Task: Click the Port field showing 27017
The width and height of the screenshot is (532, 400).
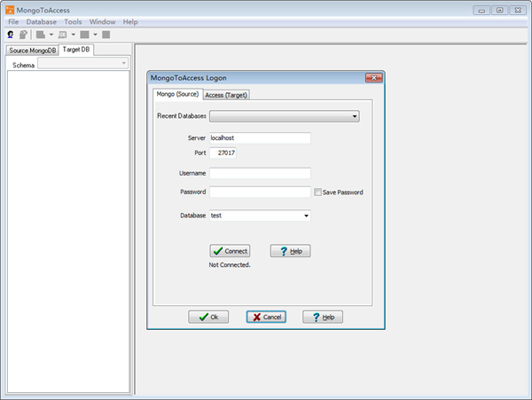Action: 223,153
